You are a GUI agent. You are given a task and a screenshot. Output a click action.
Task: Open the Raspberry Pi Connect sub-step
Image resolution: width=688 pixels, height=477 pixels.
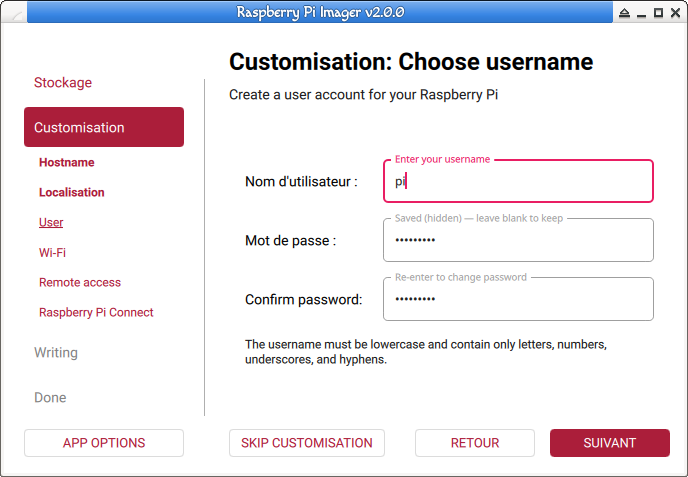96,312
